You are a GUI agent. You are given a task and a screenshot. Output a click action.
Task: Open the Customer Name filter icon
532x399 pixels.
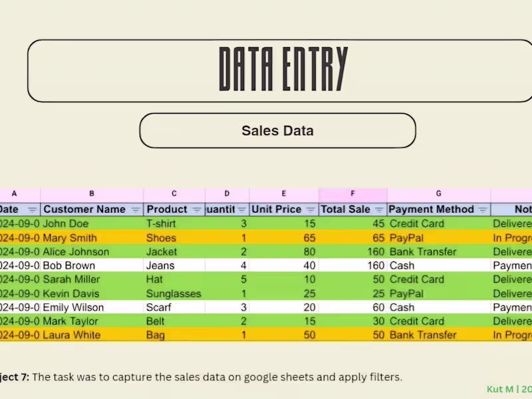coord(136,209)
